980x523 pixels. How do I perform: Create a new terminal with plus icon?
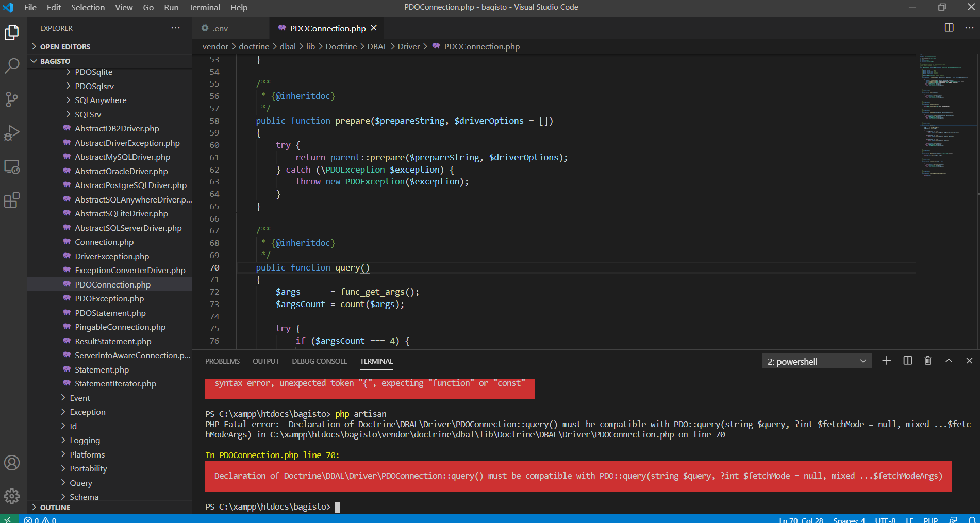pyautogui.click(x=887, y=361)
